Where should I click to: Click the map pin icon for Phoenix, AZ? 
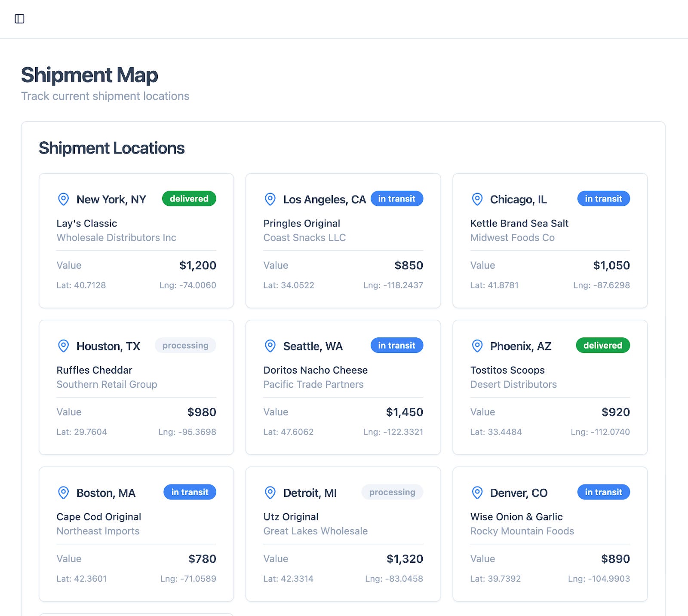(477, 346)
